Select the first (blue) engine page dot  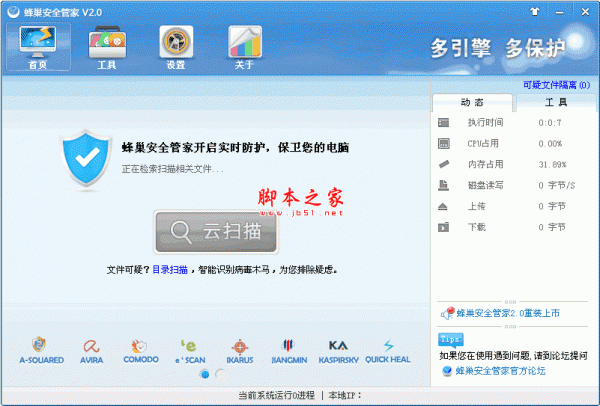point(205,374)
